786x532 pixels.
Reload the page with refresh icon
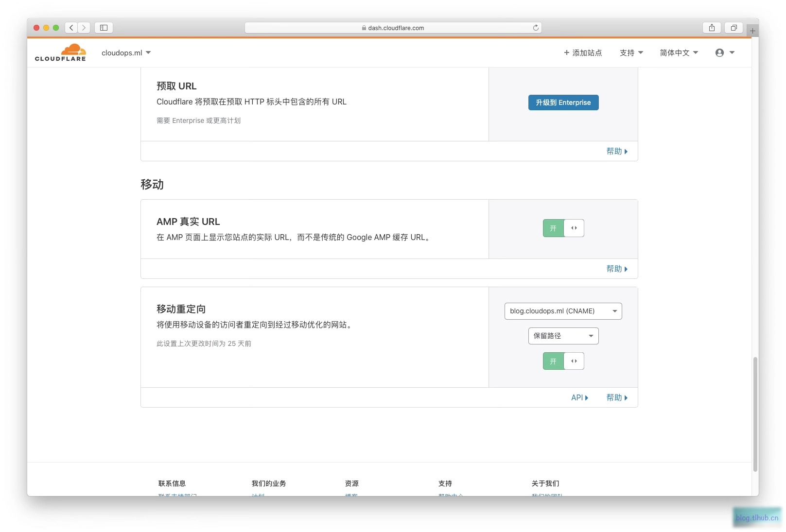(536, 28)
